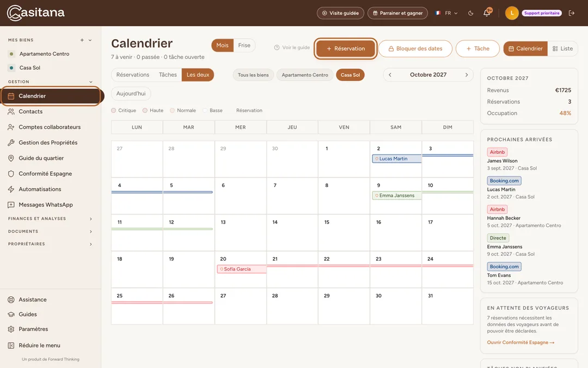
Task: Open the user avatar L
Action: pyautogui.click(x=512, y=13)
